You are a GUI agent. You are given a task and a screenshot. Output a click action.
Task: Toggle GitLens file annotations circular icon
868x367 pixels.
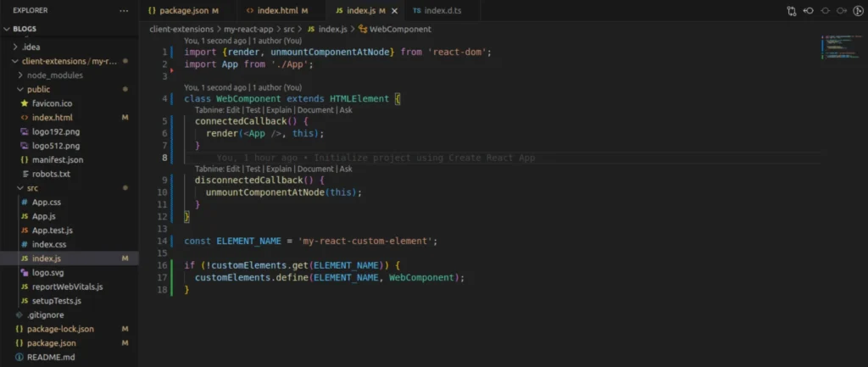tap(859, 10)
